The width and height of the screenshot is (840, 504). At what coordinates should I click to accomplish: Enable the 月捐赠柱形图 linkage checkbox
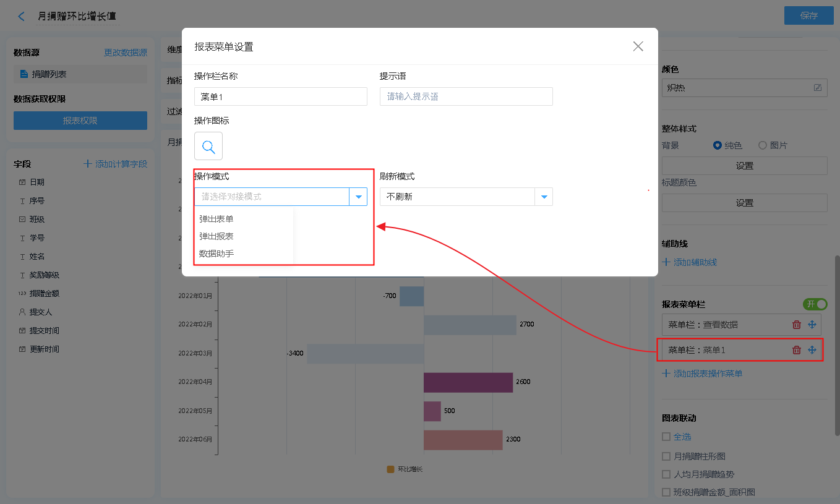(666, 456)
